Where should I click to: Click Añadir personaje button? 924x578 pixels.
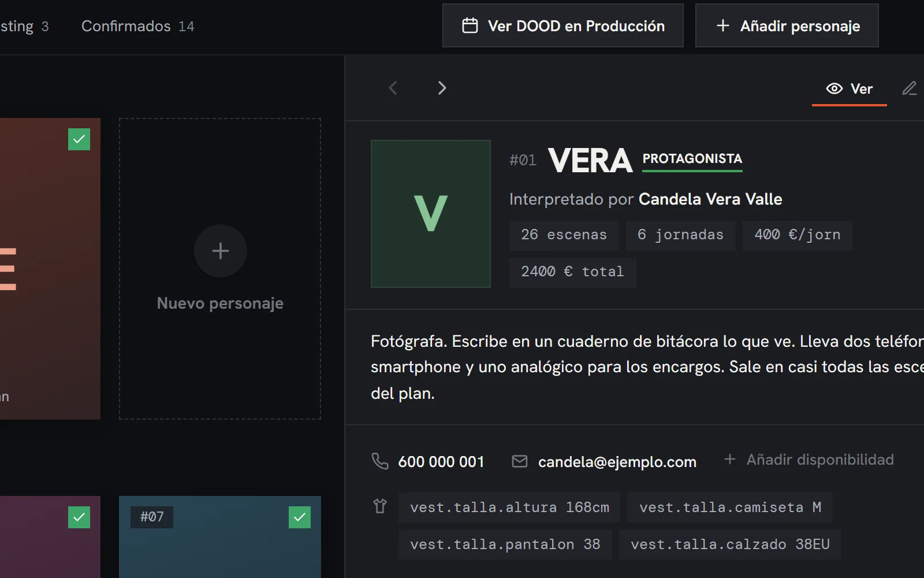point(787,25)
